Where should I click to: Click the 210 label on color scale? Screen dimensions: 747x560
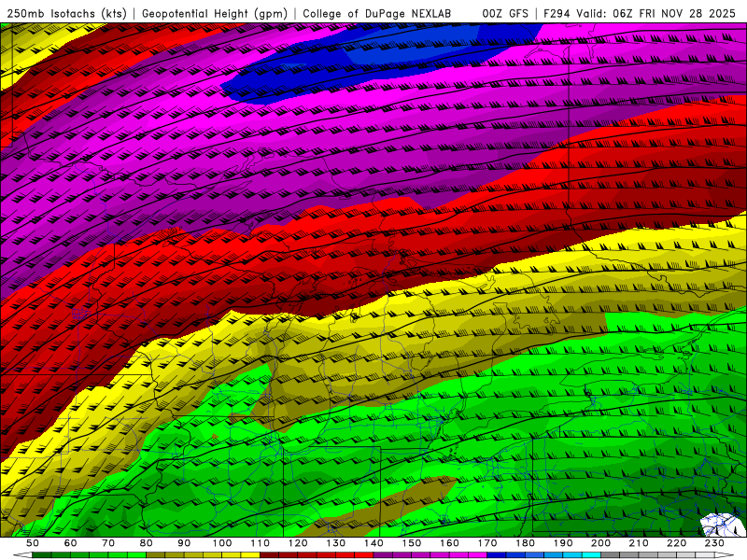tap(639, 543)
